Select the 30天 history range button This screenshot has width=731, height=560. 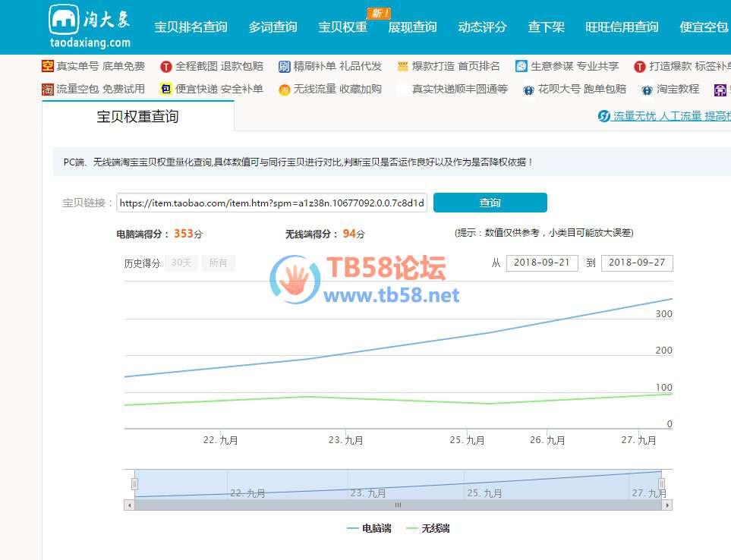click(181, 263)
